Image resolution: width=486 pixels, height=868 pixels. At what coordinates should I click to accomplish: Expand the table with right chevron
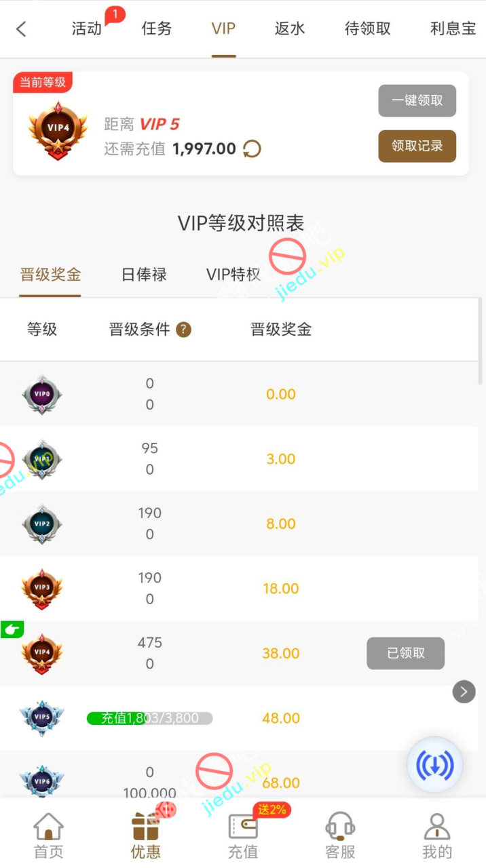[x=464, y=692]
